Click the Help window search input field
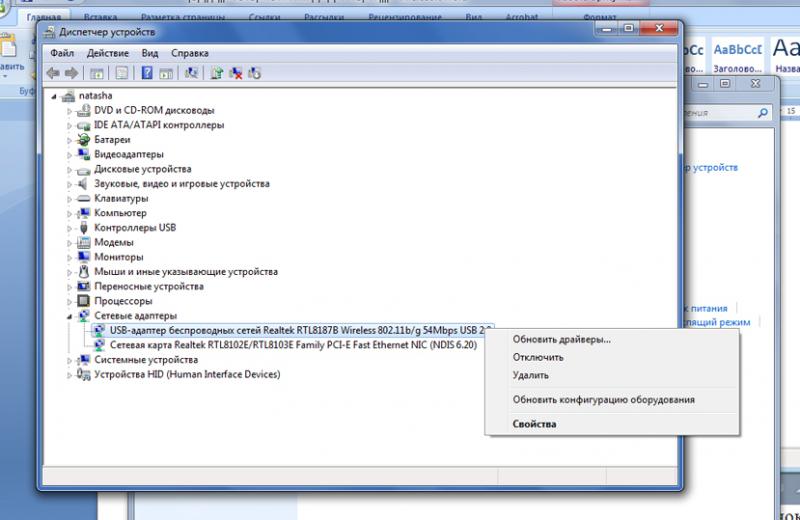This screenshot has width=800, height=520. tap(719, 113)
